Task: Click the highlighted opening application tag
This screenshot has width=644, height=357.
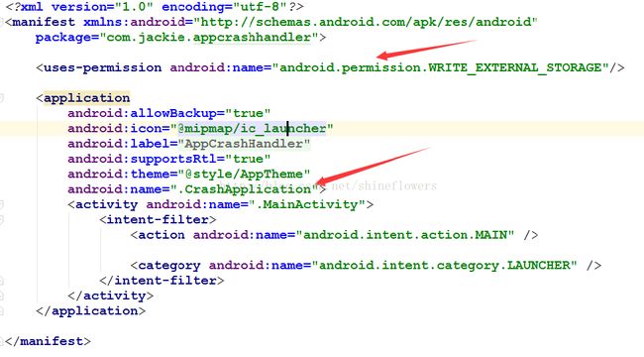Action: tap(86, 98)
